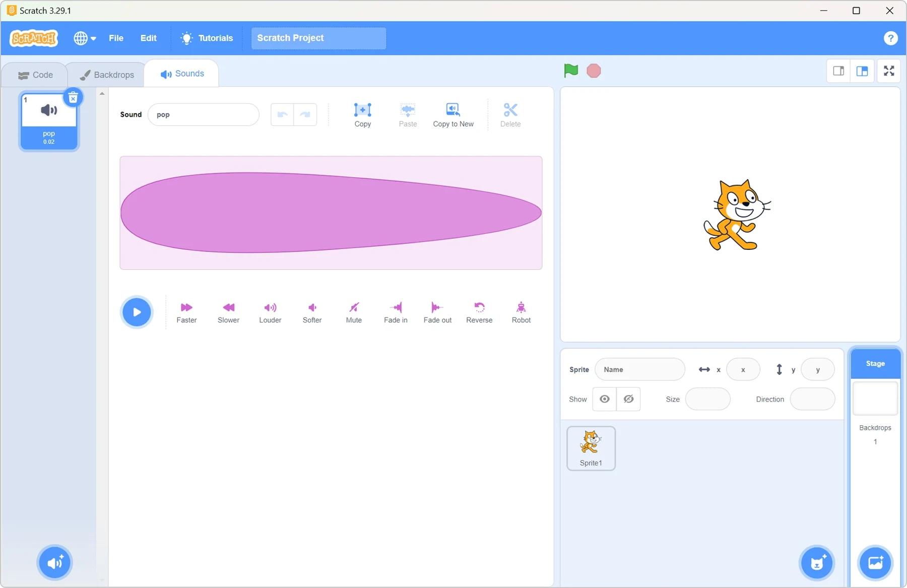Redo the sound edit
This screenshot has width=907, height=588.
coord(305,114)
